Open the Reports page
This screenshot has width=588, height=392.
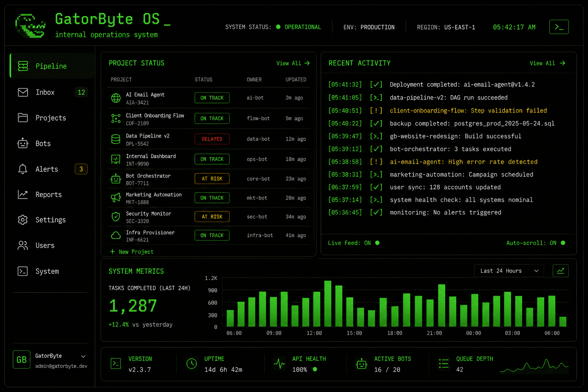[52, 194]
